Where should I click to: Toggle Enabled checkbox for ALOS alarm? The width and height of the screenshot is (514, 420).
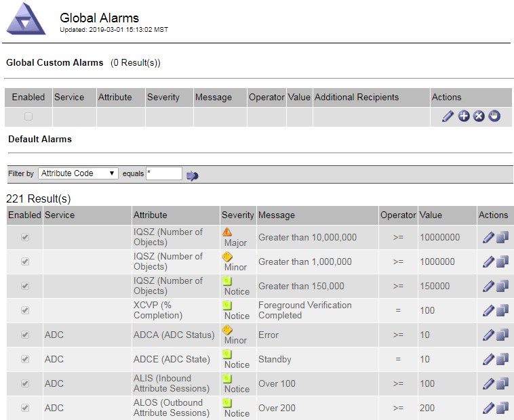[x=25, y=408]
